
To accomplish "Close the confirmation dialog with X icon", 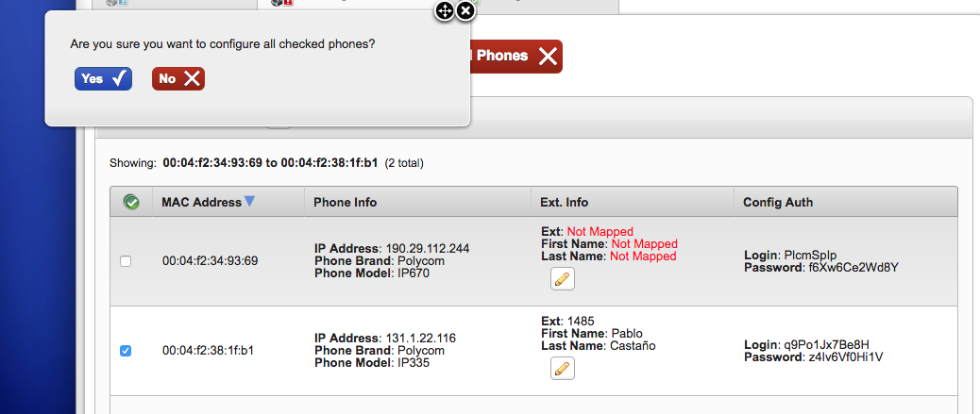I will pyautogui.click(x=465, y=10).
